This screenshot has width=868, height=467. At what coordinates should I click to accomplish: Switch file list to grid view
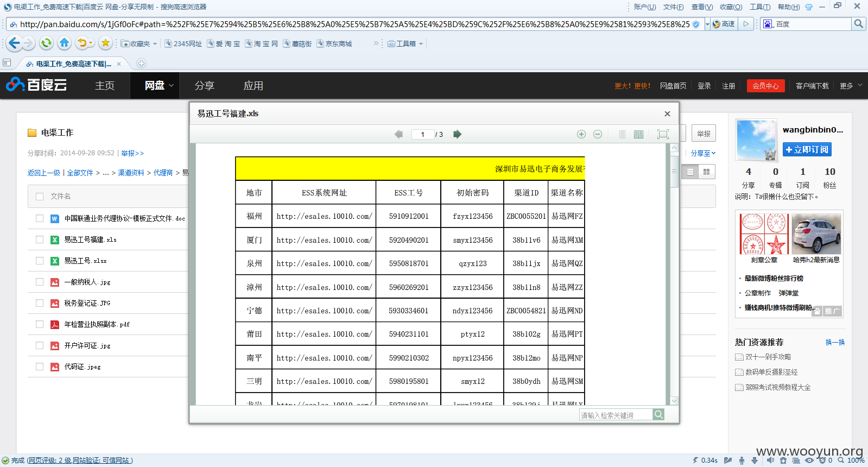pos(707,172)
